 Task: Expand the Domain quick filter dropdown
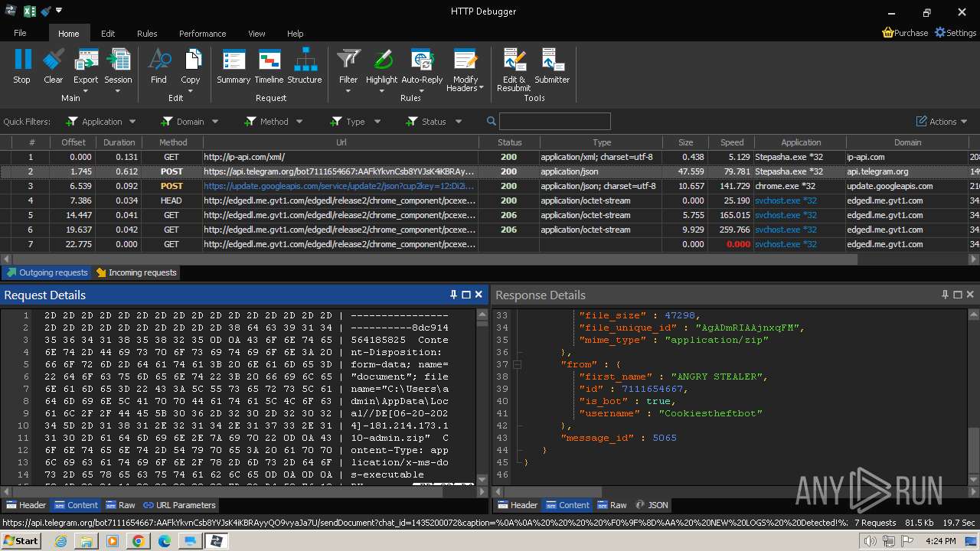pos(215,122)
